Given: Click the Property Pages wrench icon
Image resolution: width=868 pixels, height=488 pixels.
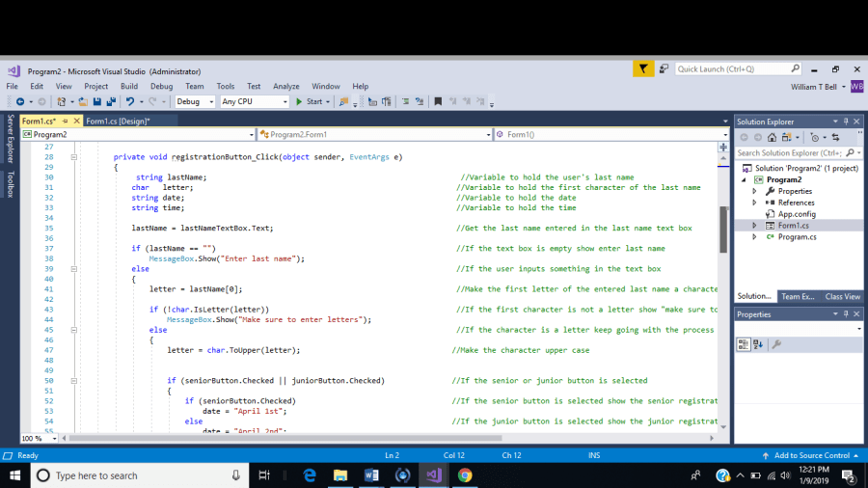Looking at the screenshot, I should coord(776,344).
